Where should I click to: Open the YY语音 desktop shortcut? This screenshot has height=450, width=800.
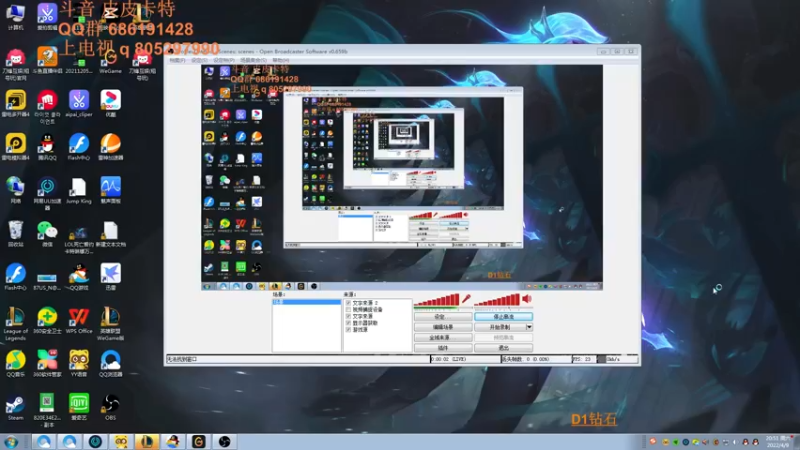79,364
